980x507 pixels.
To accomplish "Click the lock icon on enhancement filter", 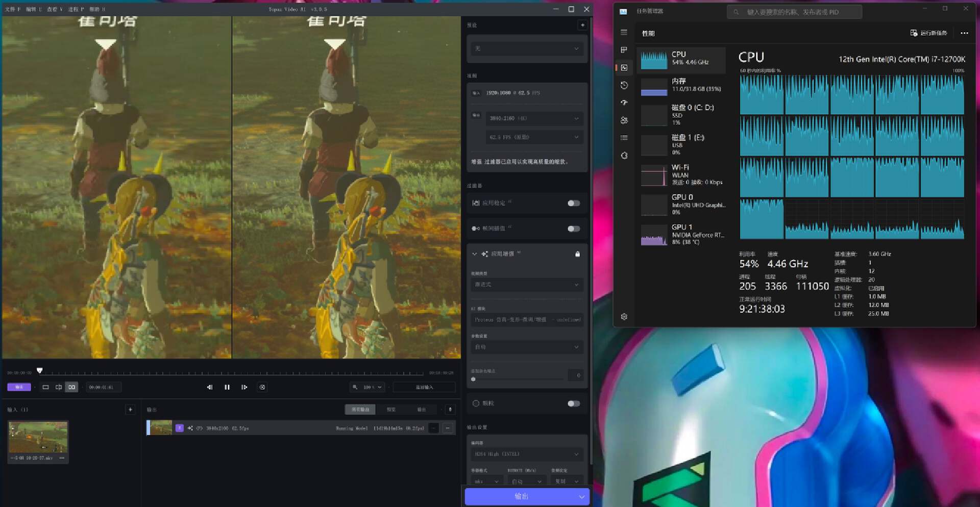I will tap(577, 254).
